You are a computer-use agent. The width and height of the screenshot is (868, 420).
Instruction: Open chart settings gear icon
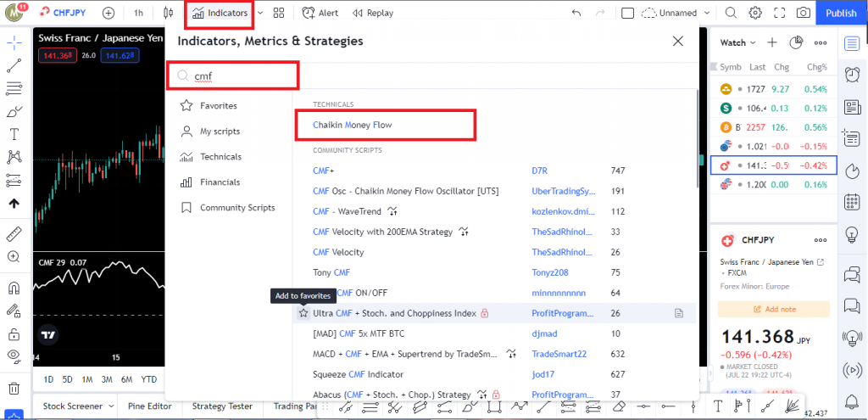tap(755, 13)
